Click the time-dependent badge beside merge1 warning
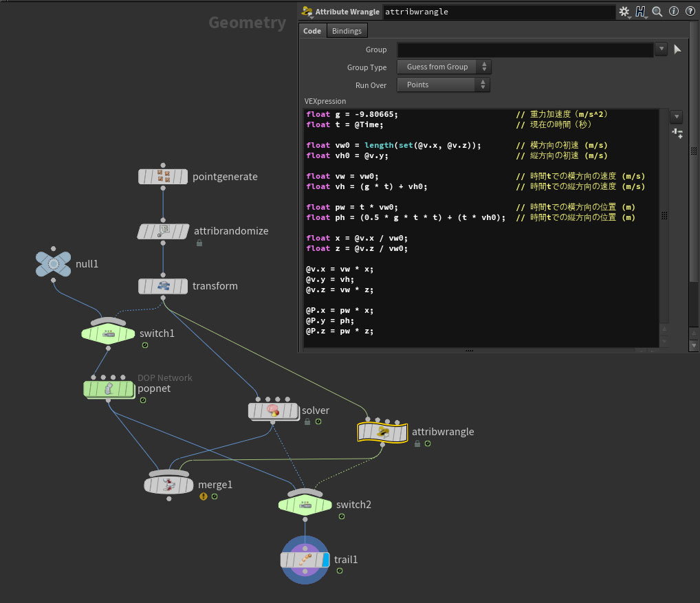Viewport: 700px width, 603px height. [x=215, y=496]
